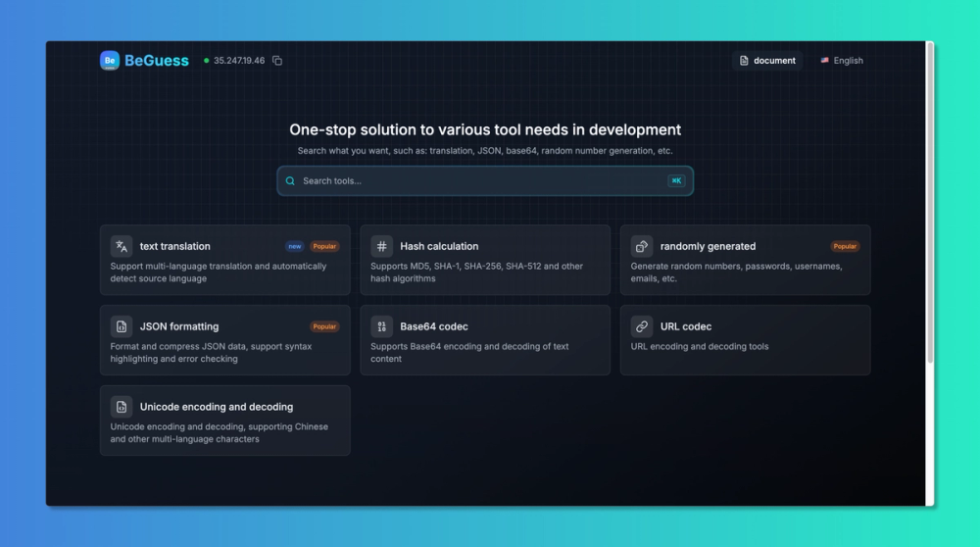Screen dimensions: 980x547
Task: Click the document file icon in header
Action: [744, 61]
